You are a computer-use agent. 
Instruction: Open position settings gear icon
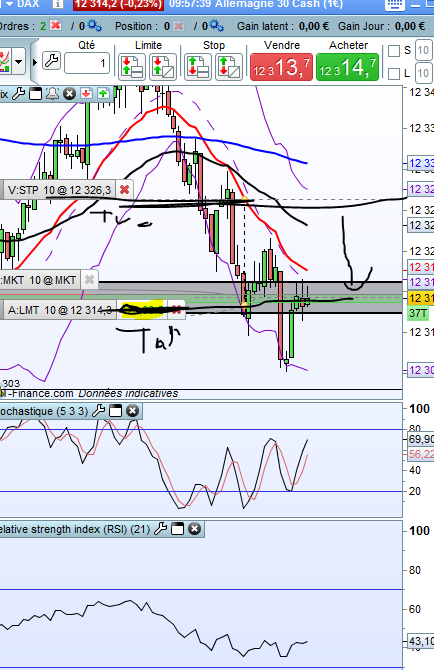click(217, 26)
